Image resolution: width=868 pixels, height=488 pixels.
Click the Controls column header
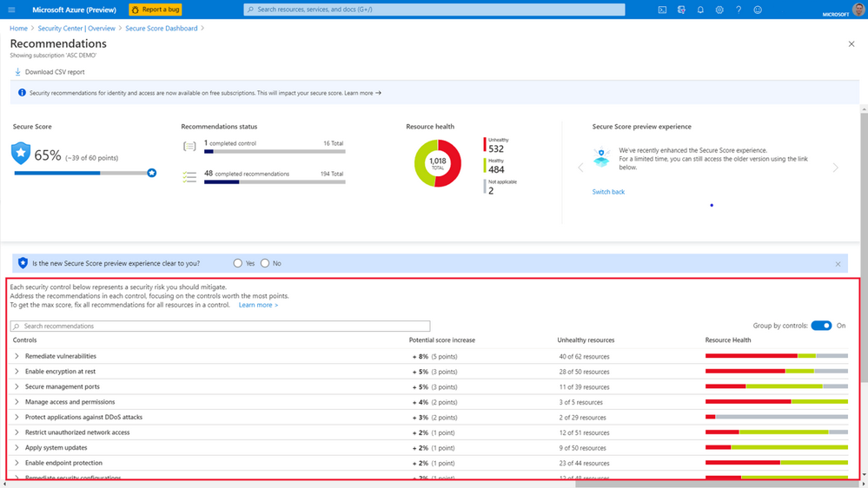pos(24,340)
